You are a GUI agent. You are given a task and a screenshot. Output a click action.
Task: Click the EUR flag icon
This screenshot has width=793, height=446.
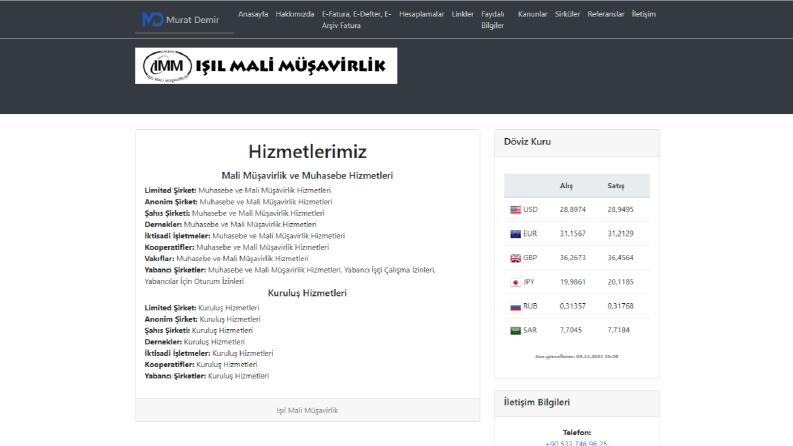point(515,234)
